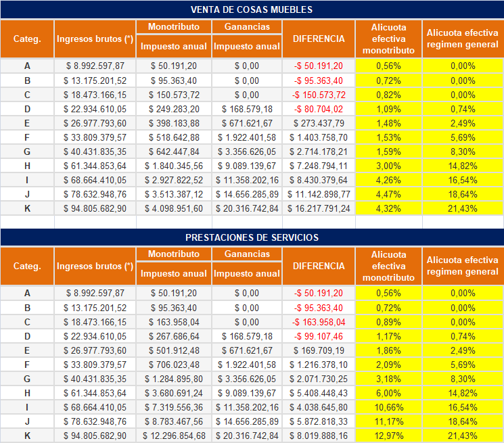Screen dimensions: 504x443
Task: Click Monotributo $ 150.573,72 in black text
Action: (174, 95)
